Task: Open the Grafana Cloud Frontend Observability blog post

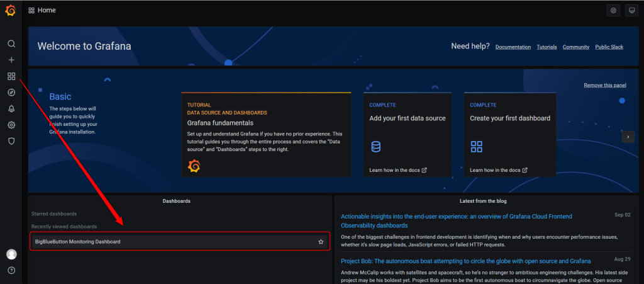Action: pyautogui.click(x=457, y=220)
